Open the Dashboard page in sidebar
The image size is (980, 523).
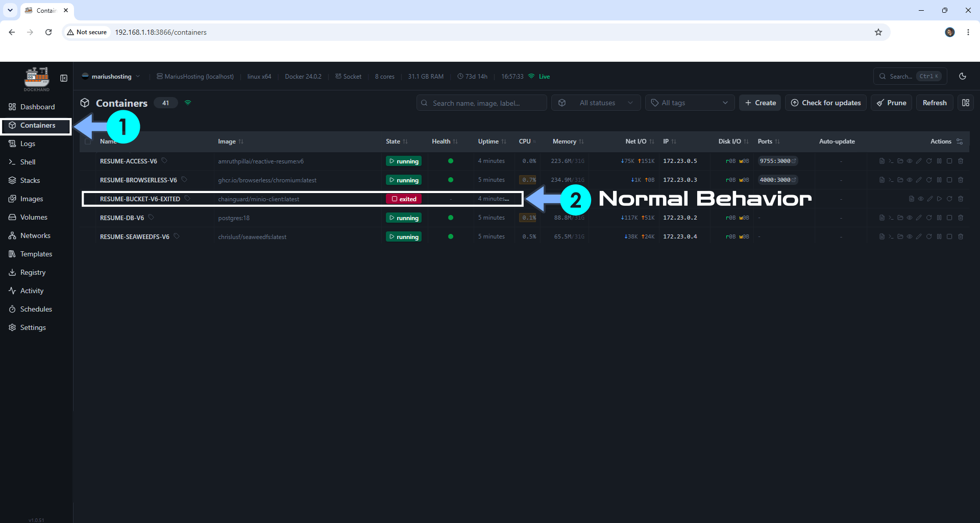click(36, 107)
